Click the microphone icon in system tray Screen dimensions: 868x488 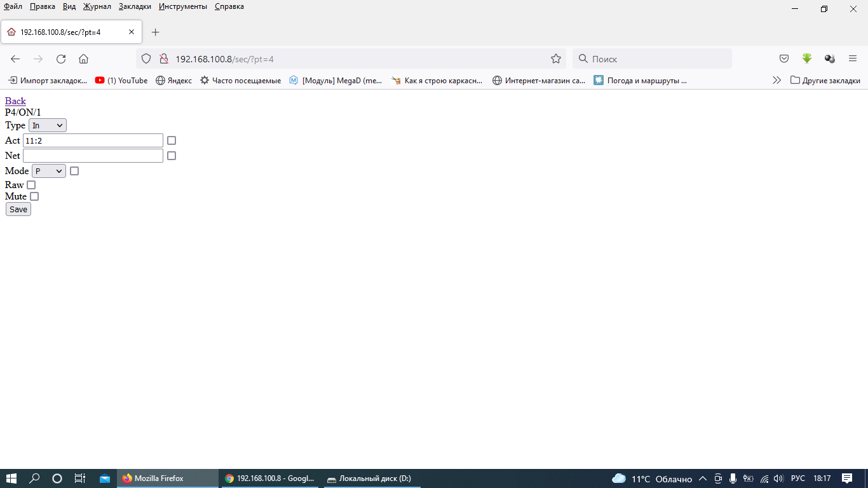(x=733, y=478)
